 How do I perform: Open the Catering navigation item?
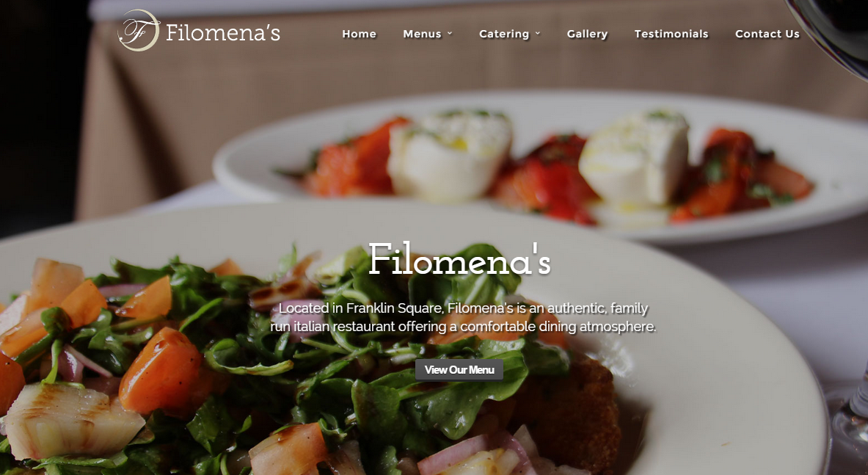[504, 34]
